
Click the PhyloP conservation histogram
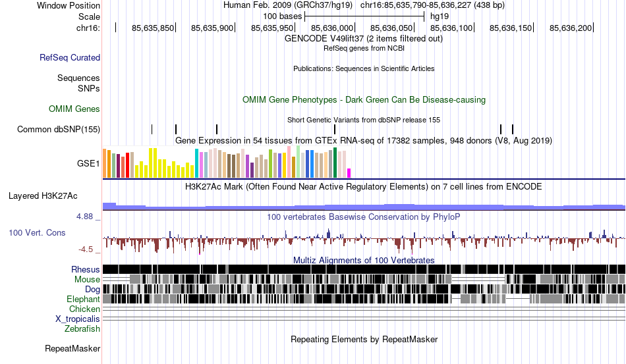[364, 240]
